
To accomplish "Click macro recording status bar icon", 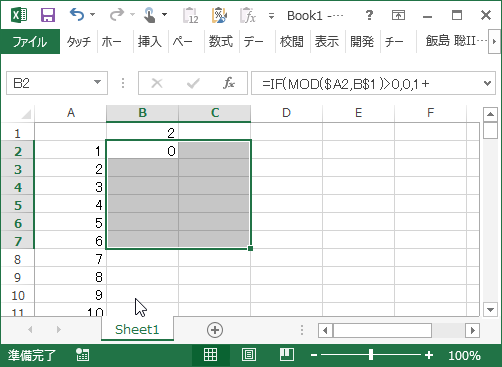I will coord(82,355).
